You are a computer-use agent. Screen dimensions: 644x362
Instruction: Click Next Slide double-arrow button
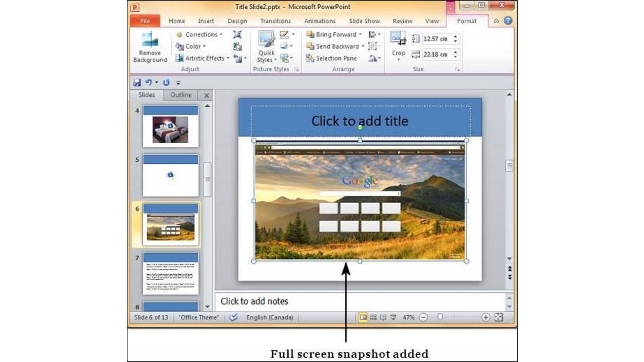(x=510, y=277)
